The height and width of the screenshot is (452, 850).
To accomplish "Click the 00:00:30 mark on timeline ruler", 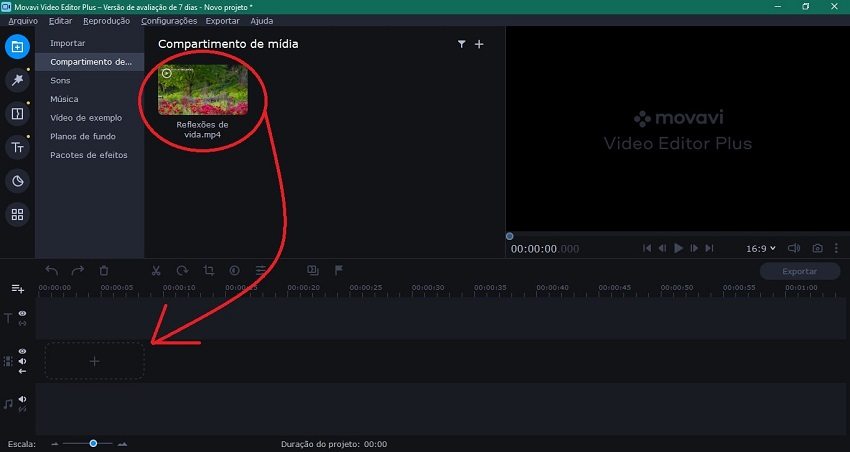I will 428,288.
